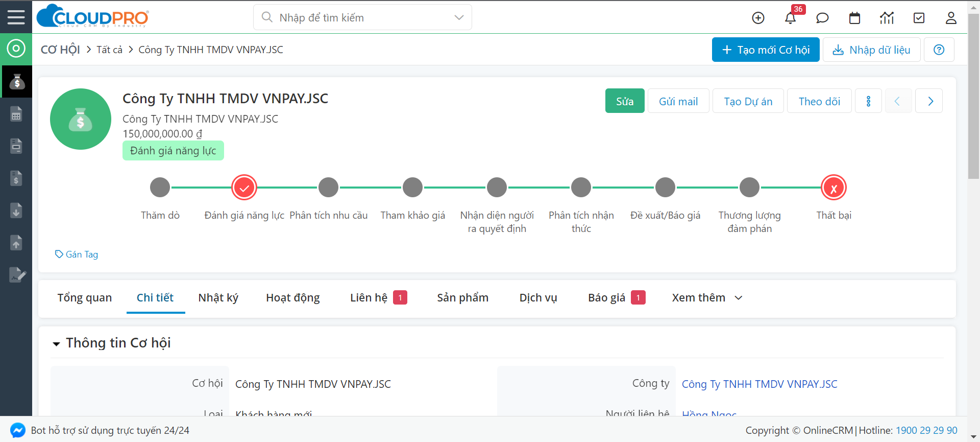Expand the search box dropdown arrow

[459, 17]
